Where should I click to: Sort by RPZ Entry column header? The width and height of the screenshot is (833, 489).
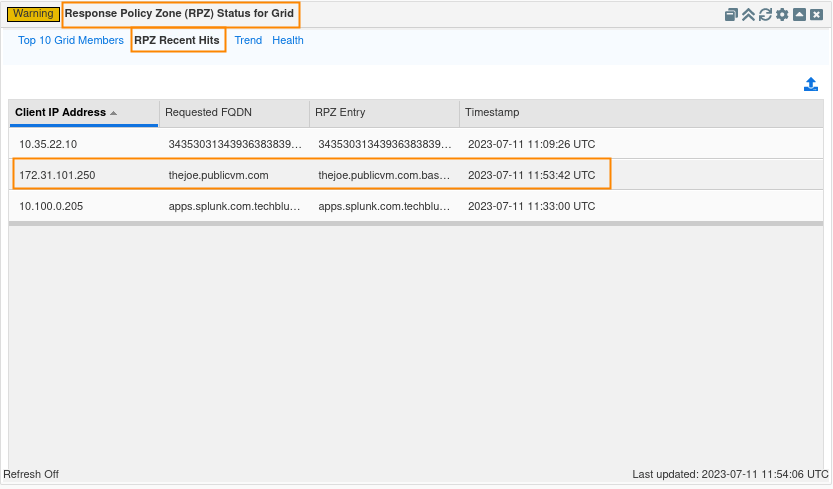tap(384, 113)
